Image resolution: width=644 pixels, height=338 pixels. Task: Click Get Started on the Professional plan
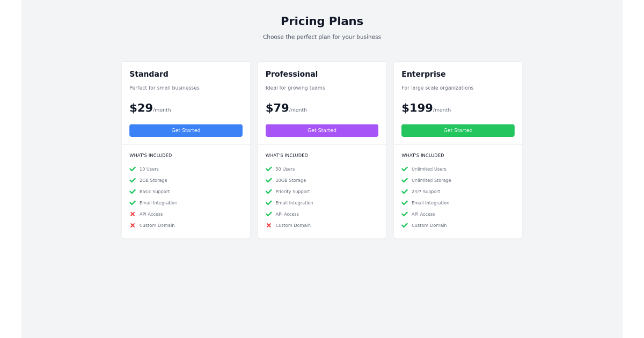322,130
